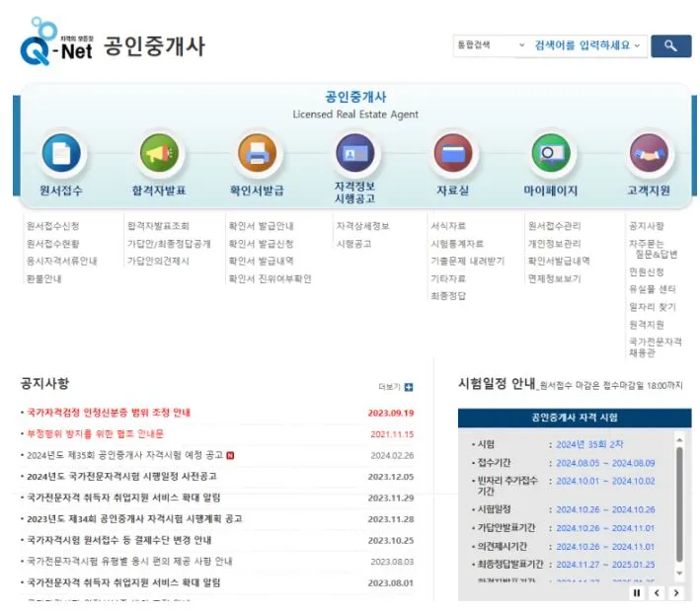This screenshot has height=614, width=700.
Task: Open 응시자격서류안내 submenu link
Action: pos(61,261)
